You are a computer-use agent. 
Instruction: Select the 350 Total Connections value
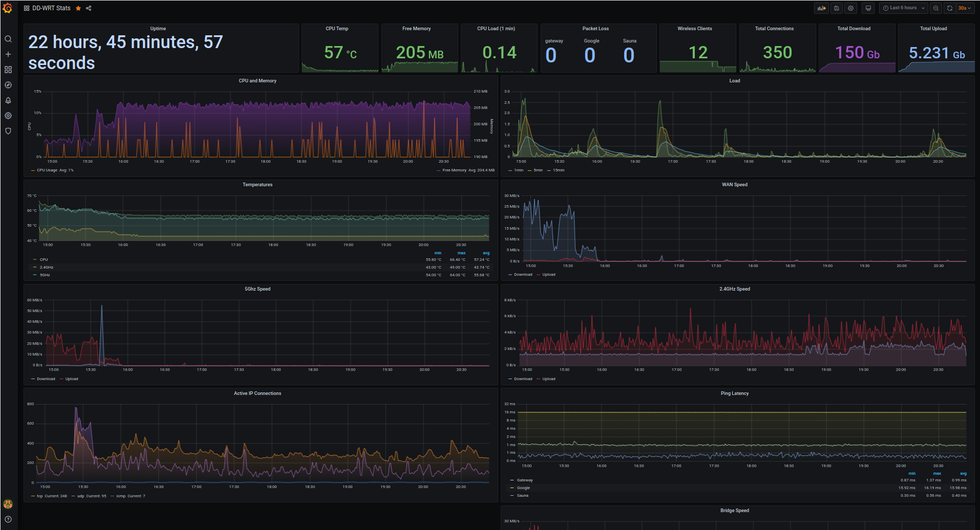tap(777, 53)
